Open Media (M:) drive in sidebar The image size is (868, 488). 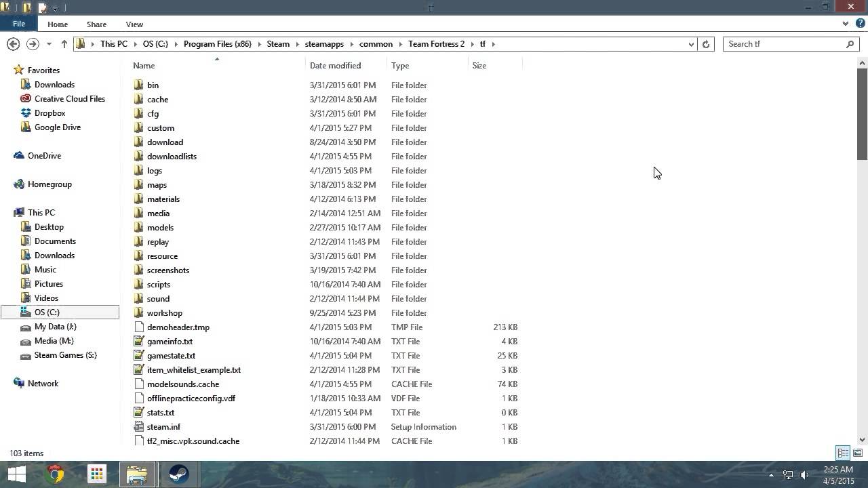(54, 341)
